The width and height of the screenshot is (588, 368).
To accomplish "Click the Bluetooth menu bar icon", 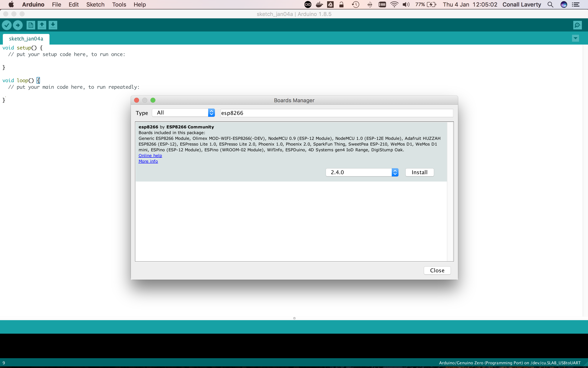I will (x=370, y=5).
